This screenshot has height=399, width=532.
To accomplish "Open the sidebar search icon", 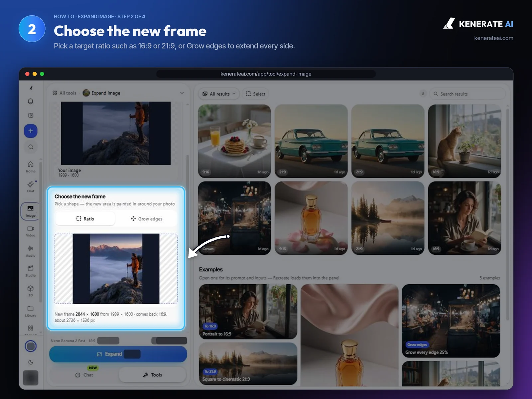I will click(31, 147).
